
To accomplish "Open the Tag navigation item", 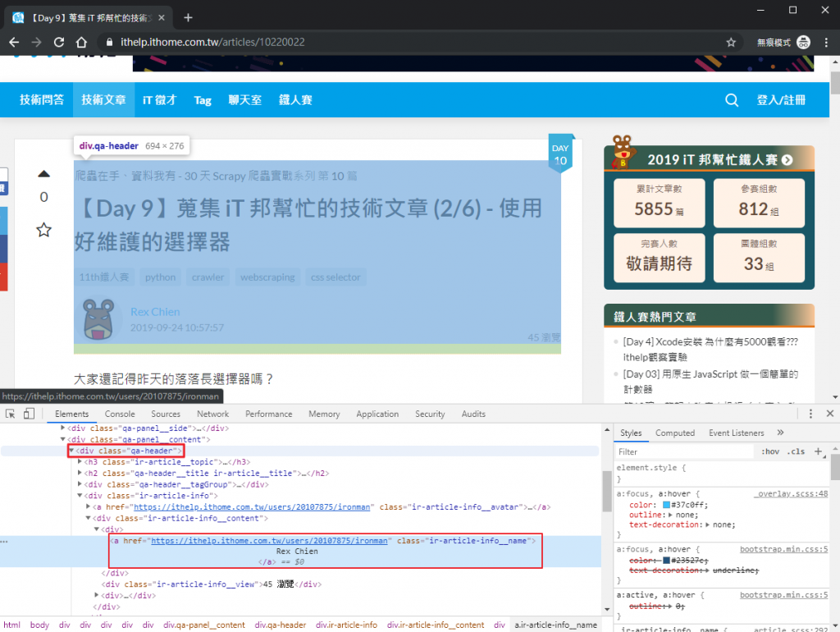I will pos(203,100).
